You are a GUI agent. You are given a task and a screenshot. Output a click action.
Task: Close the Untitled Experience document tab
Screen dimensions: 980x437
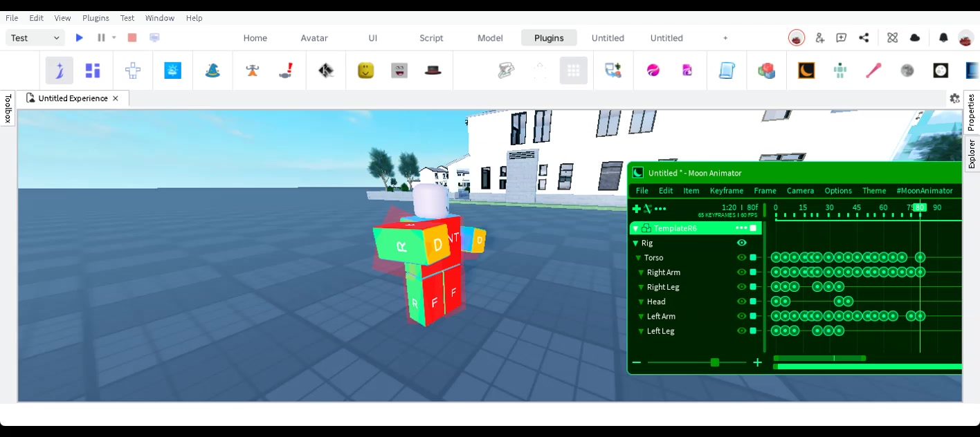116,98
